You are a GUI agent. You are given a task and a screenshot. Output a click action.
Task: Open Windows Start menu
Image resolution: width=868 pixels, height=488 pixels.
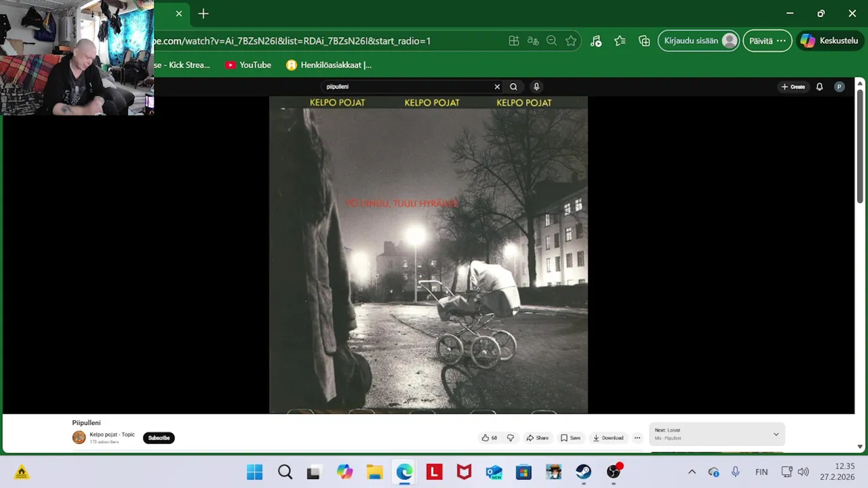(x=255, y=472)
